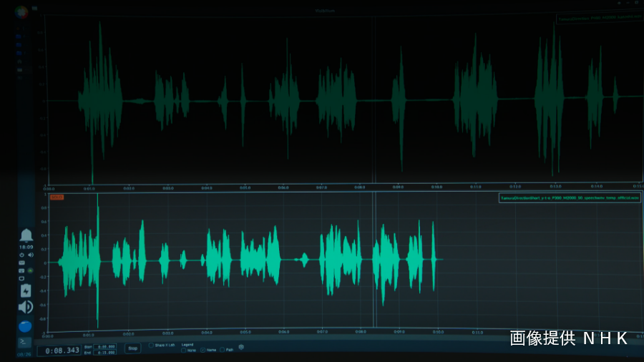This screenshot has height=362, width=644.
Task: Click the blue sphere application icon
Action: tap(25, 326)
